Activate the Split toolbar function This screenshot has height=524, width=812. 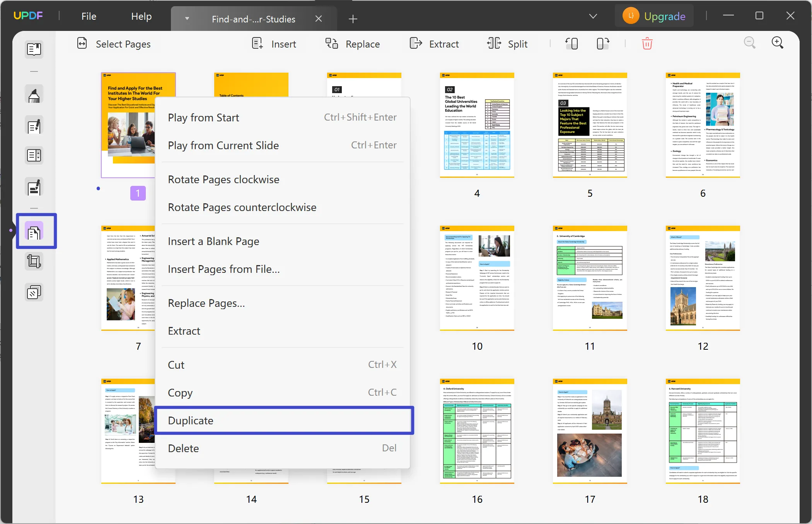coord(508,44)
